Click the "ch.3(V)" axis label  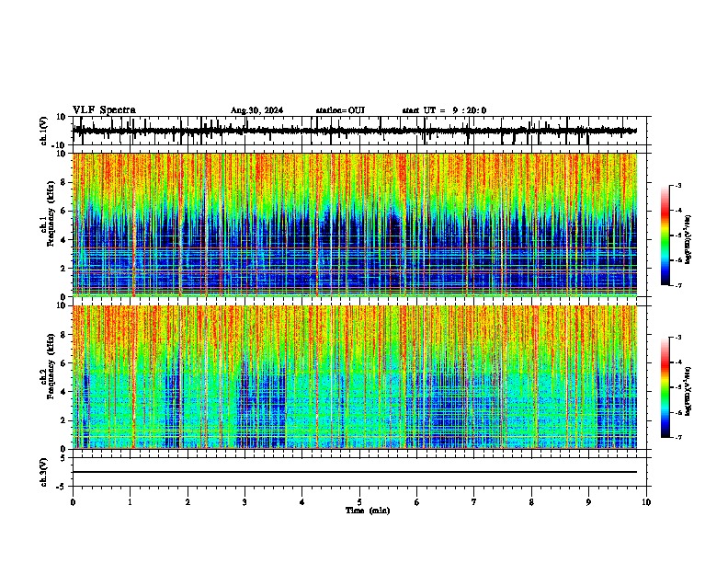click(44, 473)
